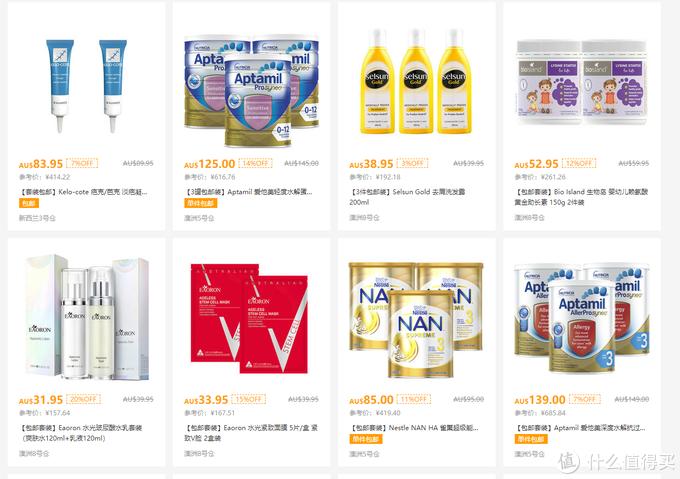Image resolution: width=680 pixels, height=479 pixels.
Task: View the Eaoron lotion set product image
Action: (x=87, y=317)
